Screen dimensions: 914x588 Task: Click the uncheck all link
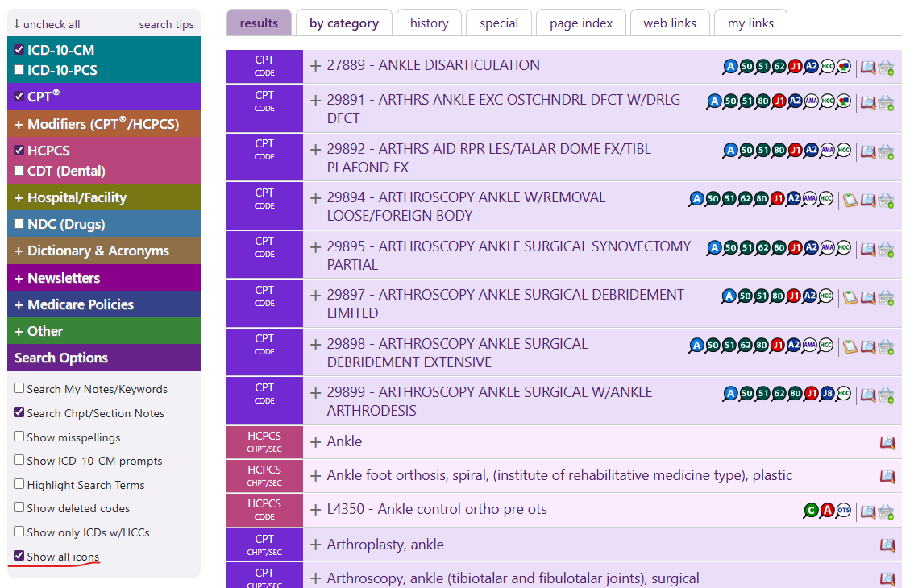click(47, 24)
